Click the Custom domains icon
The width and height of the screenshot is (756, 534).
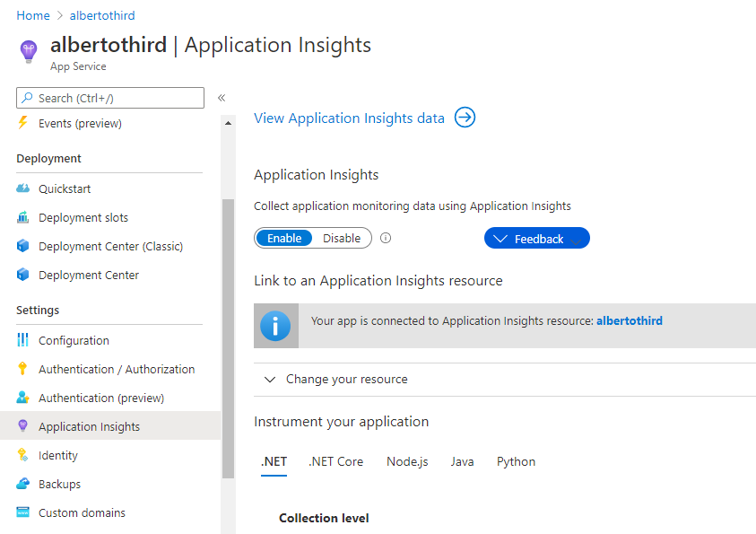coord(23,512)
